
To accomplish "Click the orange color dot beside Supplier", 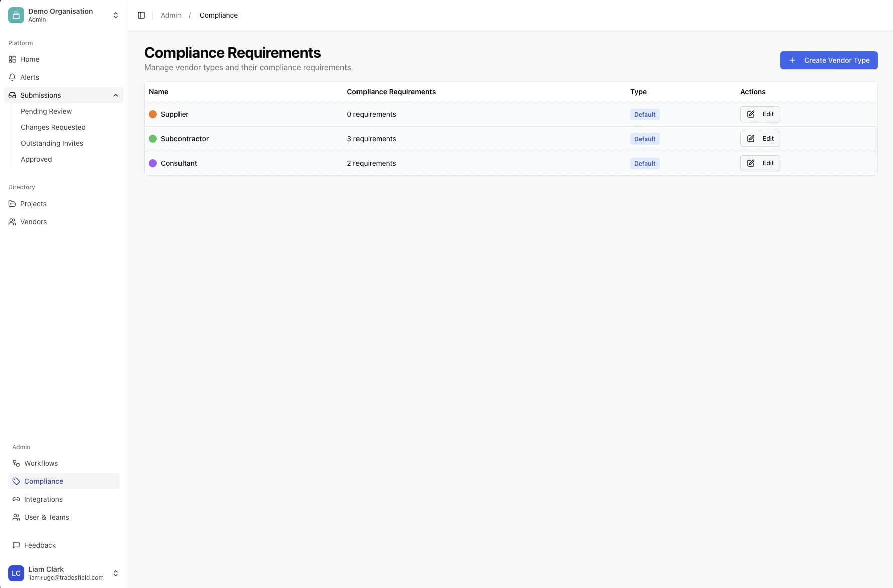I will 153,114.
